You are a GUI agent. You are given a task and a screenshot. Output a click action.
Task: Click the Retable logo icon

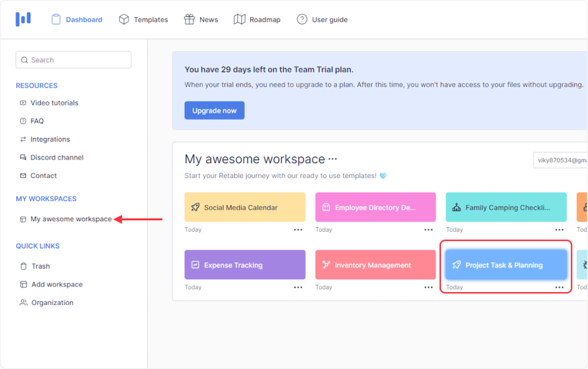coord(23,19)
